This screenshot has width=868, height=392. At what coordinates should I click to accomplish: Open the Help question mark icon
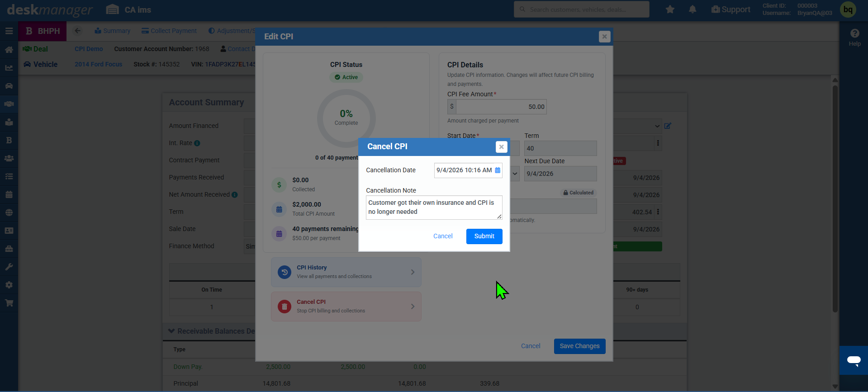click(x=855, y=33)
